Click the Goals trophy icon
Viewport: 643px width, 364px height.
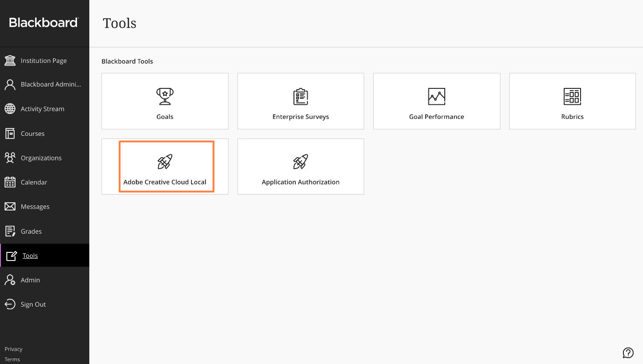(165, 97)
